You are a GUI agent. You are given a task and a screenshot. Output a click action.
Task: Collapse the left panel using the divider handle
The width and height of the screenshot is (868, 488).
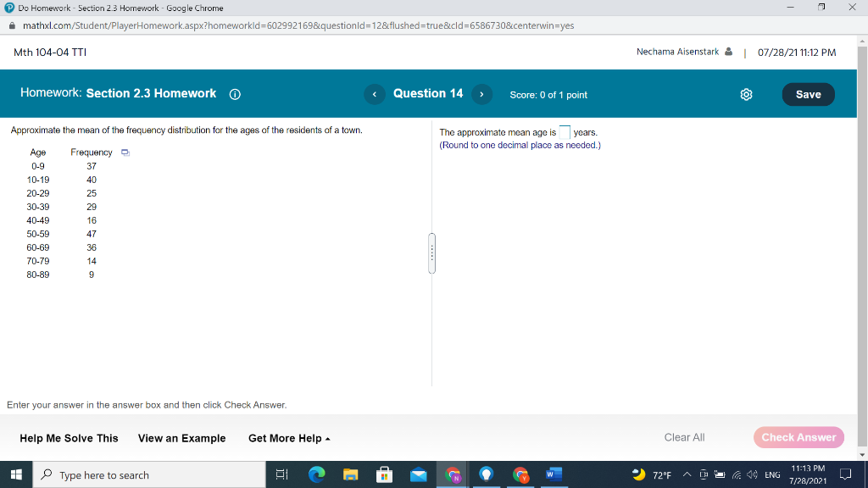coord(432,253)
